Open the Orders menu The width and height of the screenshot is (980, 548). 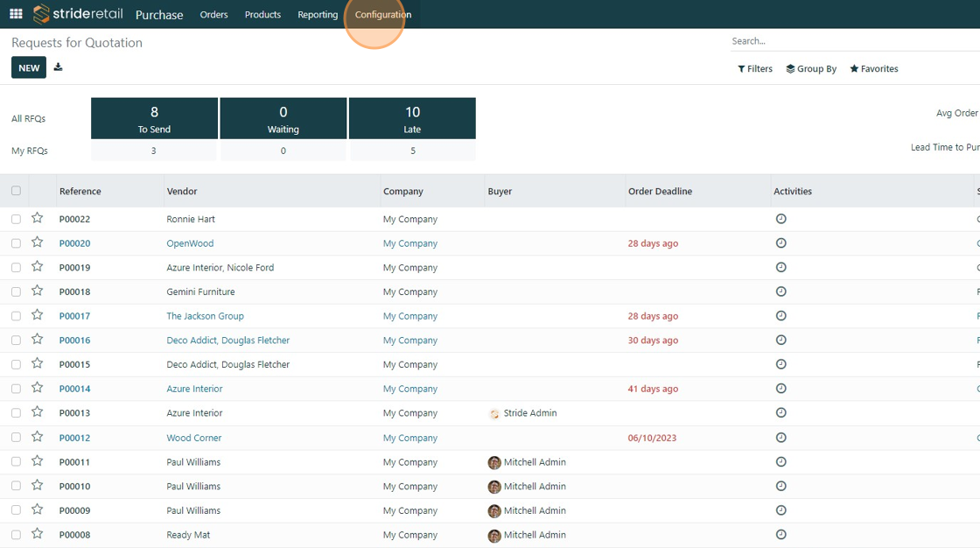213,14
